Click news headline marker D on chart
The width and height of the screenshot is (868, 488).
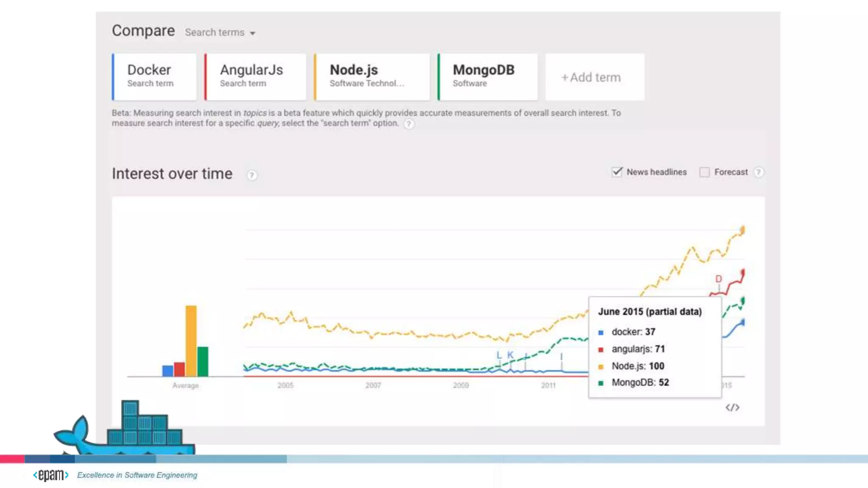(718, 279)
